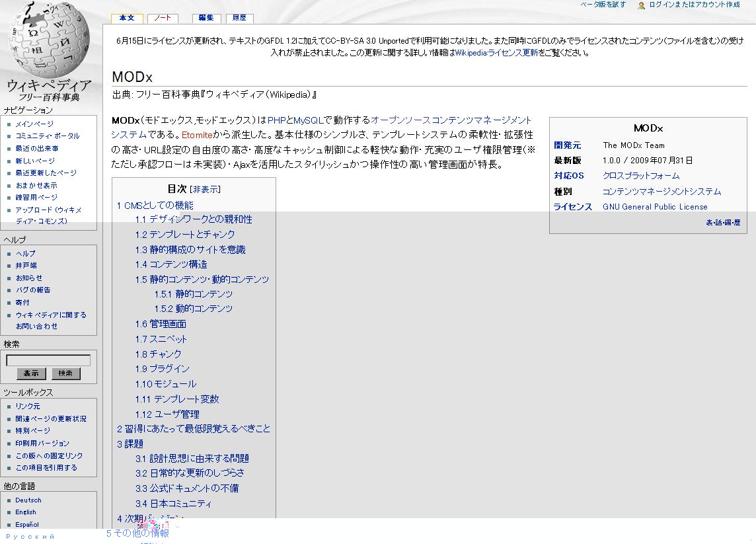Select the 本文 tab

pos(126,18)
